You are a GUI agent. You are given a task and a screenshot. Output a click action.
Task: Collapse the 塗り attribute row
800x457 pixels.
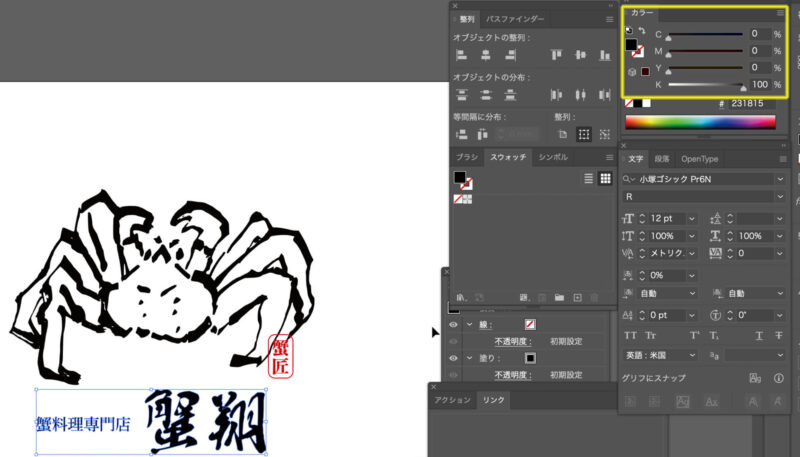469,358
